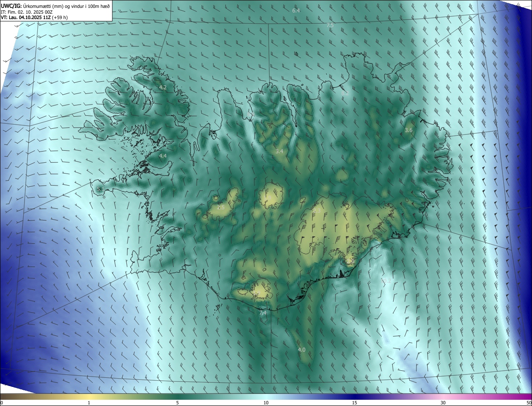Click the pink color bar segment at 30
The image size is (532, 406).
click(443, 396)
